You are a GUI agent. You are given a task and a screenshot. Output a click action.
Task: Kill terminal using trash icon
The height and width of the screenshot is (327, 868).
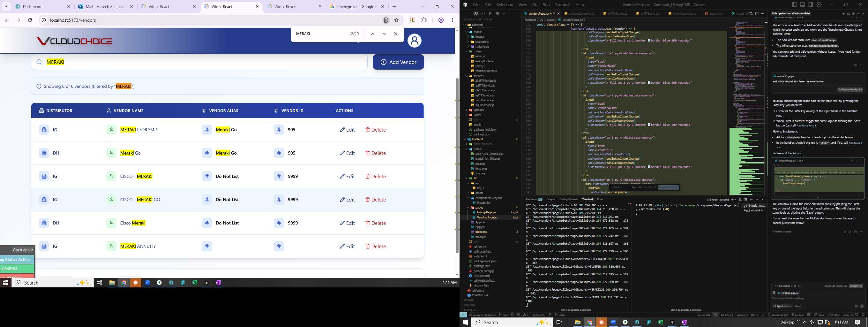pos(746,200)
